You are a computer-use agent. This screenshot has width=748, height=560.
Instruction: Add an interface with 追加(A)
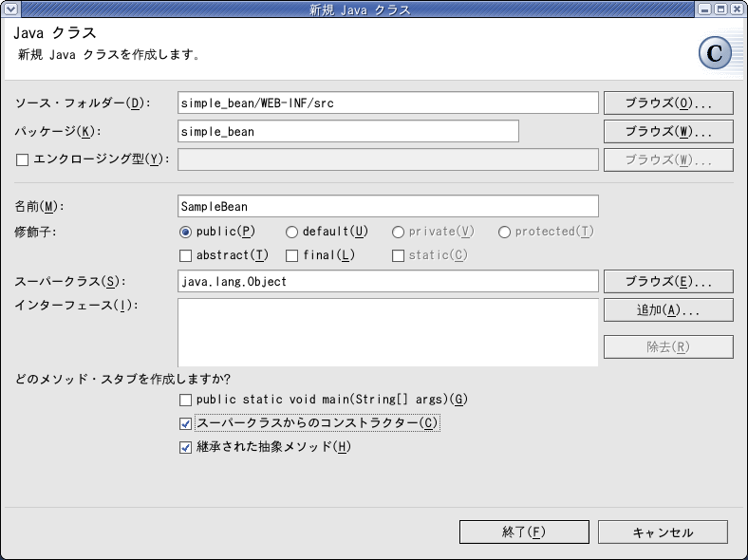668,310
